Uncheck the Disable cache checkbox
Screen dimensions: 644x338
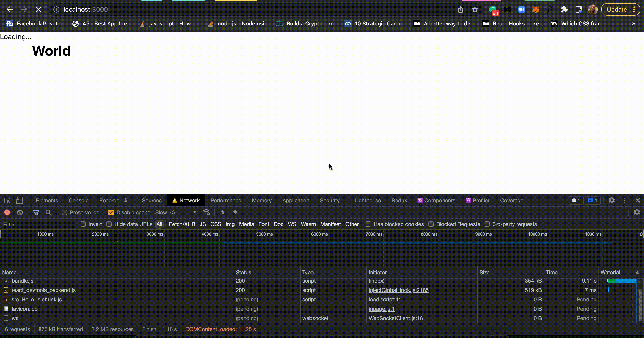(111, 213)
